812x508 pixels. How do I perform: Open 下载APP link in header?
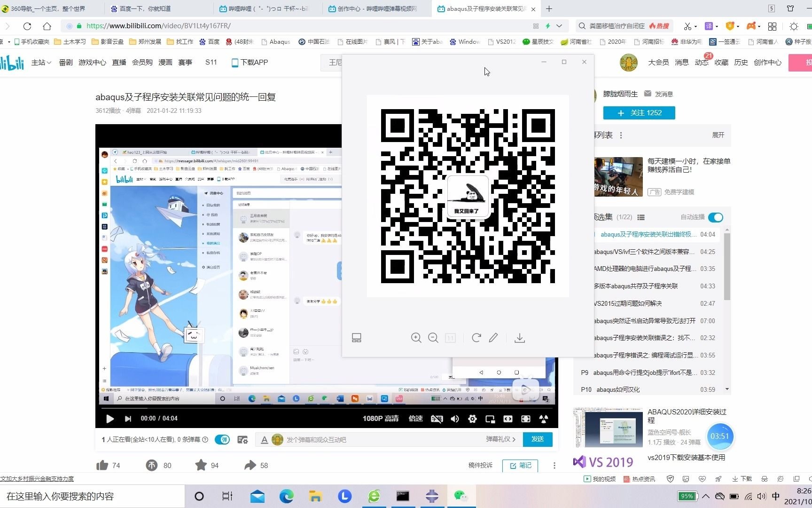click(250, 62)
